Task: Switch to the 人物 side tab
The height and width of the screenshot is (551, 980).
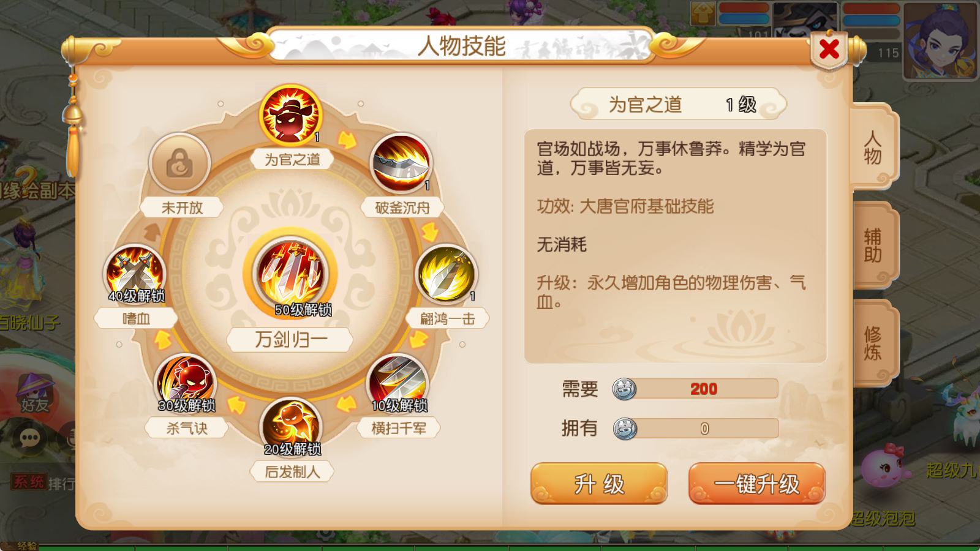Action: point(873,147)
